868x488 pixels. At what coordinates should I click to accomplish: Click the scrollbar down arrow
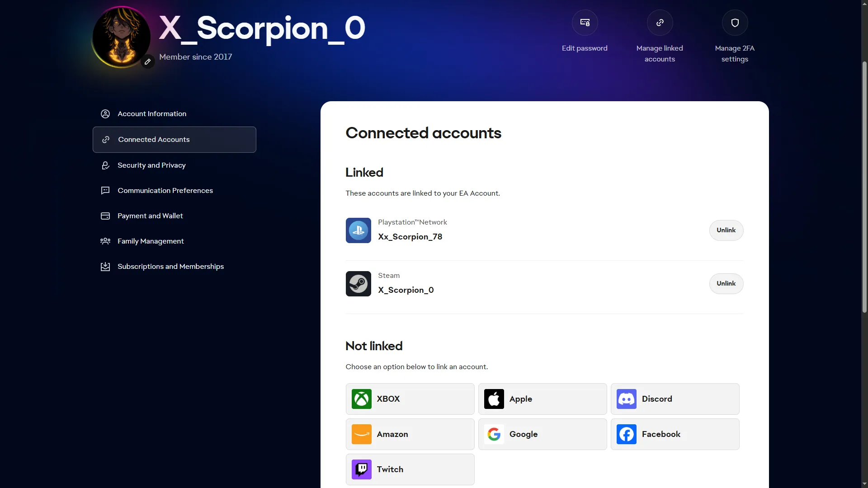click(x=864, y=484)
